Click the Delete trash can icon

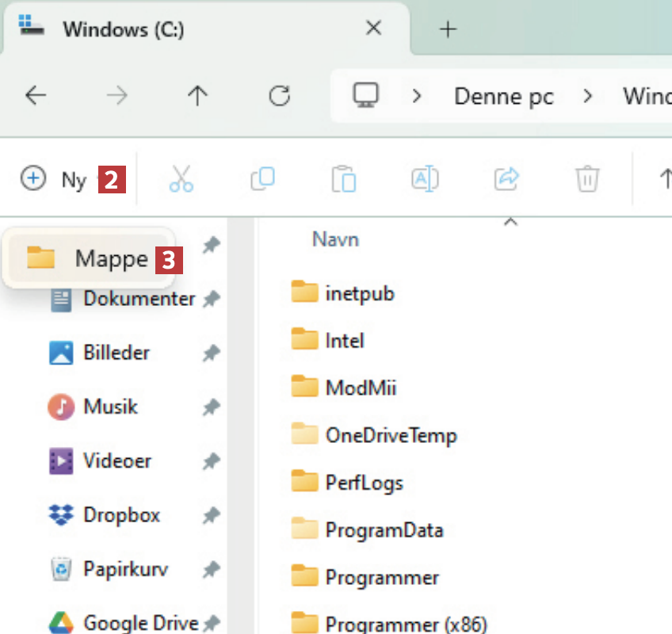tap(586, 179)
